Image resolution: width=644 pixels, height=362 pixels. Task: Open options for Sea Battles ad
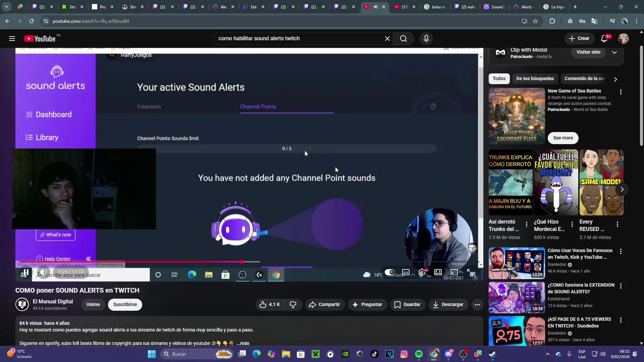tap(620, 92)
